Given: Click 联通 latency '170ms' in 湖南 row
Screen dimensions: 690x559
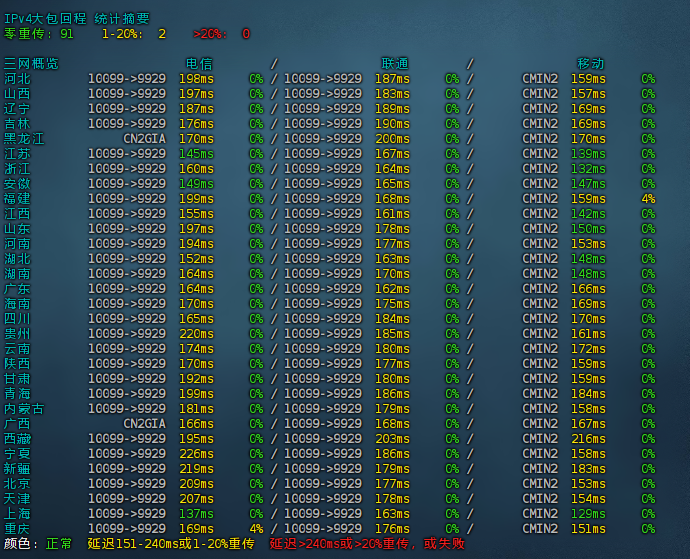Looking at the screenshot, I should [392, 274].
